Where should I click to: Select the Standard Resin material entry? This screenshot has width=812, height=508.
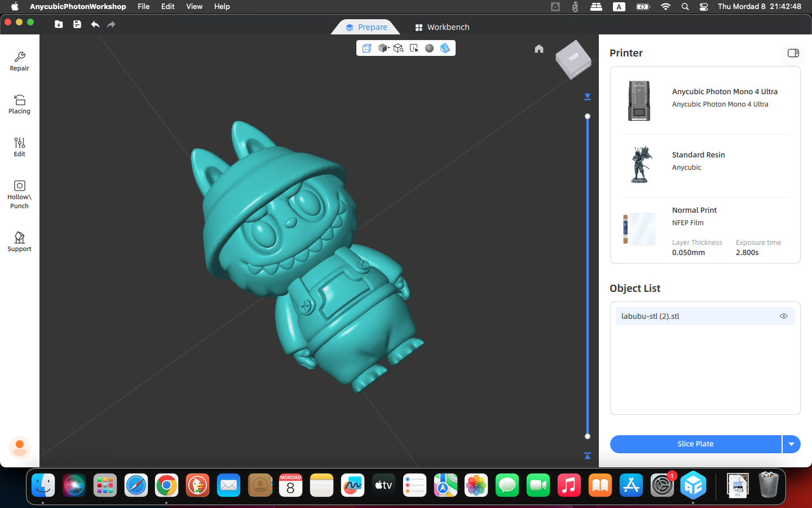click(705, 164)
